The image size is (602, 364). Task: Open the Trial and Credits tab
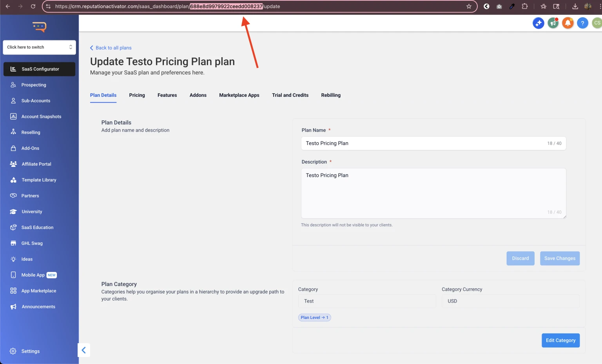[x=290, y=95]
